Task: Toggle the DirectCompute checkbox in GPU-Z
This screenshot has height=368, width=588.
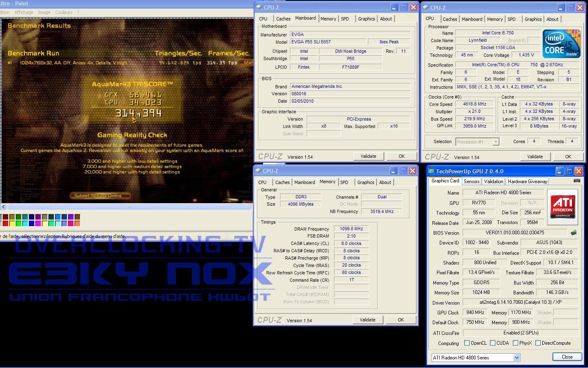Action: pyautogui.click(x=538, y=343)
